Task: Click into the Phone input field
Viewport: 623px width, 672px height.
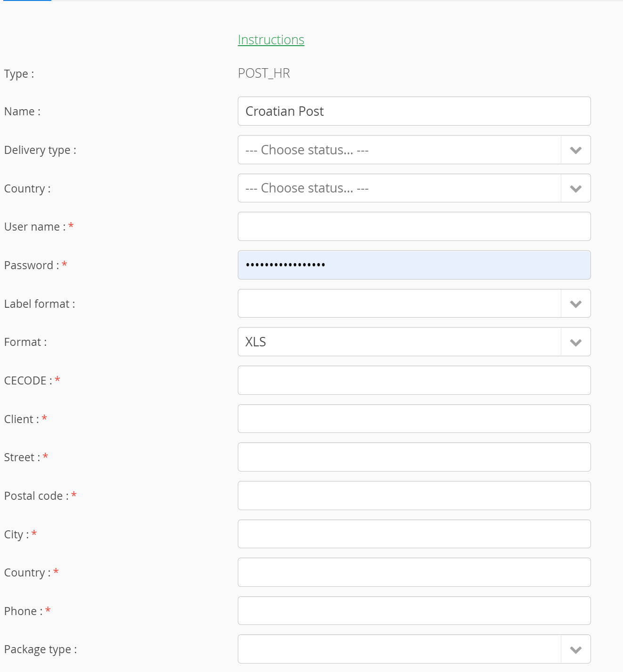Action: [414, 611]
